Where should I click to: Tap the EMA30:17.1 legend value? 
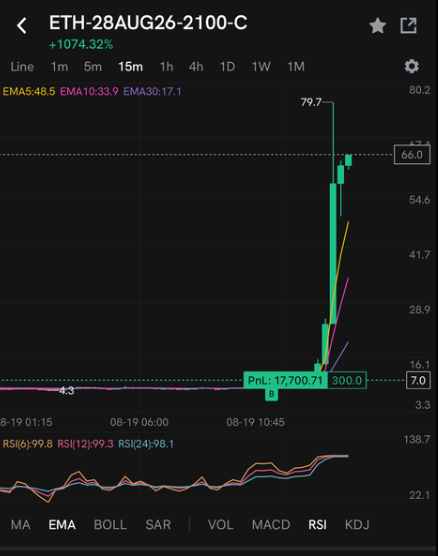[152, 91]
